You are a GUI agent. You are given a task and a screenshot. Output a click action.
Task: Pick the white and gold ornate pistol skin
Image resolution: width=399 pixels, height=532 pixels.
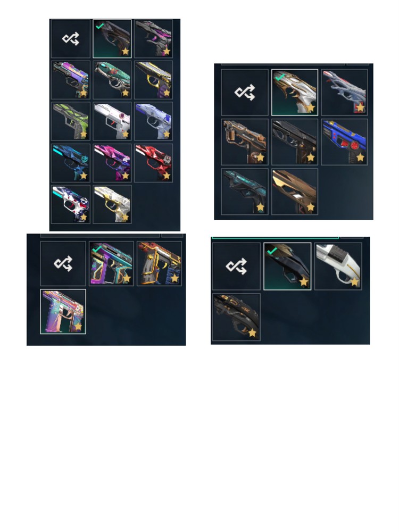[x=112, y=204]
